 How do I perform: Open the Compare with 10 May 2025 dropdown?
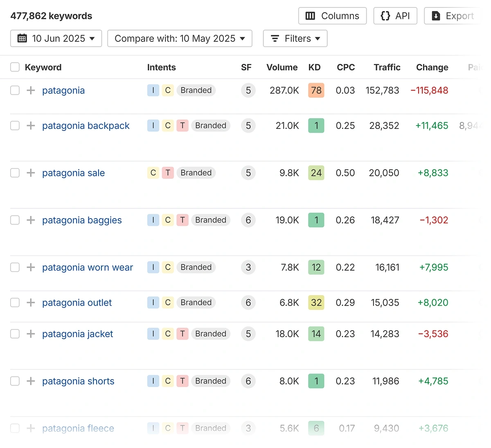click(x=180, y=38)
